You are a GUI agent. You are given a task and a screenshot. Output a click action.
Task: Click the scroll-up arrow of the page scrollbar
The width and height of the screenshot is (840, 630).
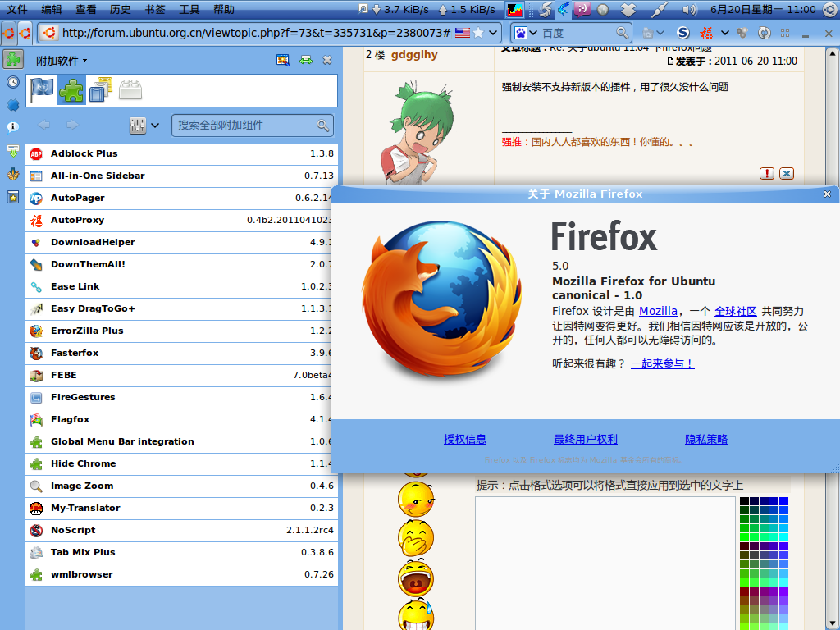point(832,53)
